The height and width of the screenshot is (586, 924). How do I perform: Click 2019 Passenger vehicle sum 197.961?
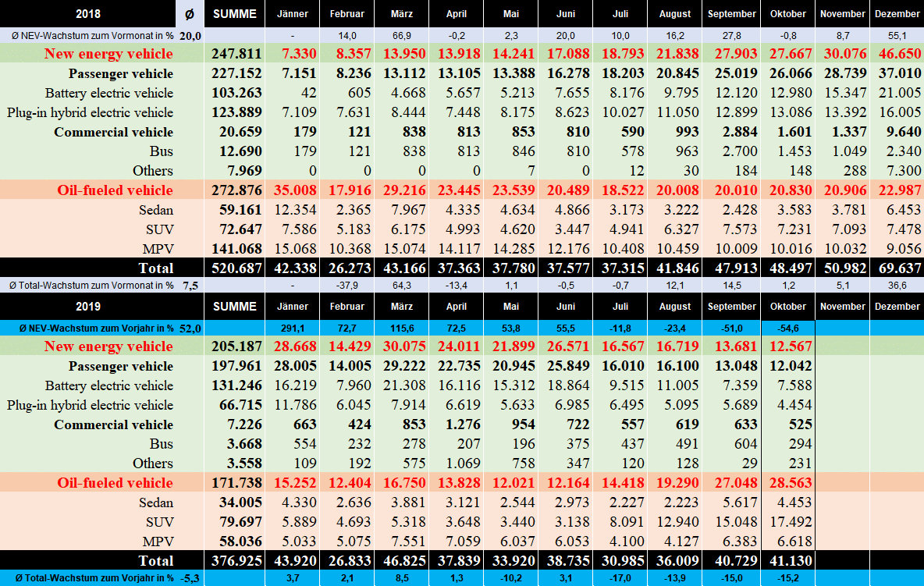[236, 366]
